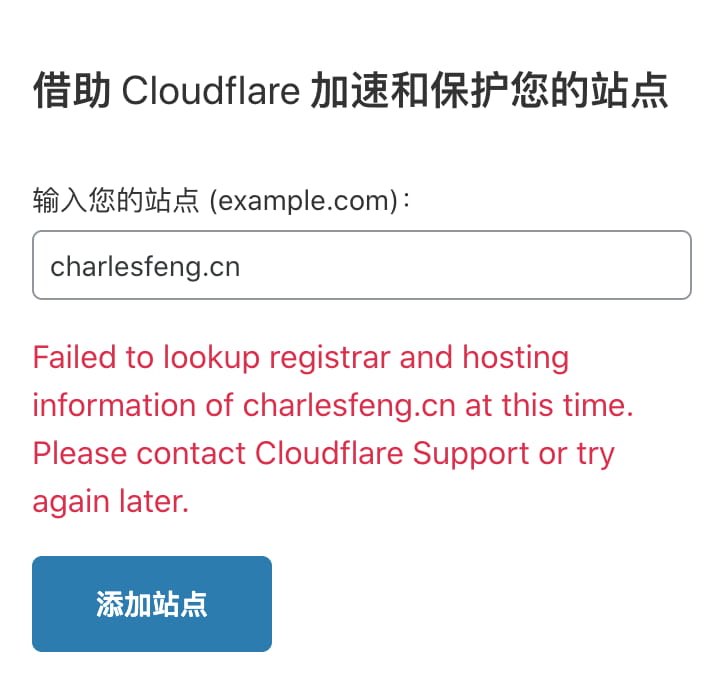Screen dimensions: 726x700
Task: Click charlesfeng.cn inside the red error message
Action: tap(349, 406)
